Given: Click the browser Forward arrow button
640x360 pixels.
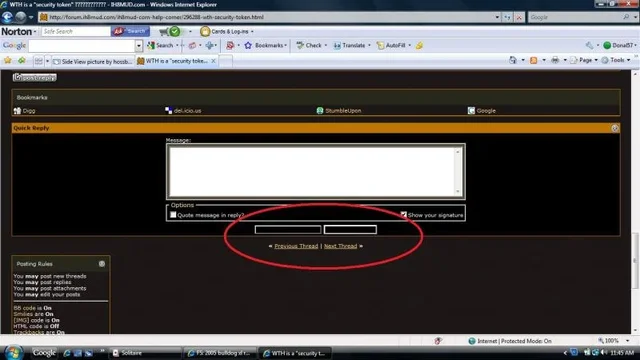Looking at the screenshot, I should [x=21, y=17].
